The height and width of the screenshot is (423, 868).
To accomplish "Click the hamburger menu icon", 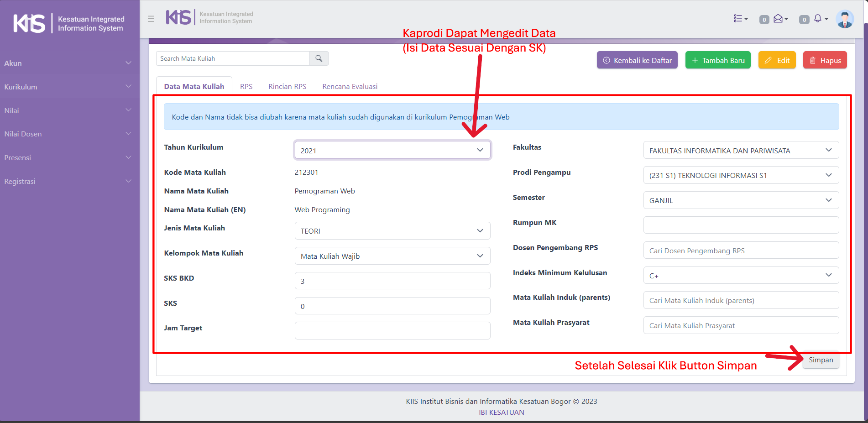I will pos(151,19).
